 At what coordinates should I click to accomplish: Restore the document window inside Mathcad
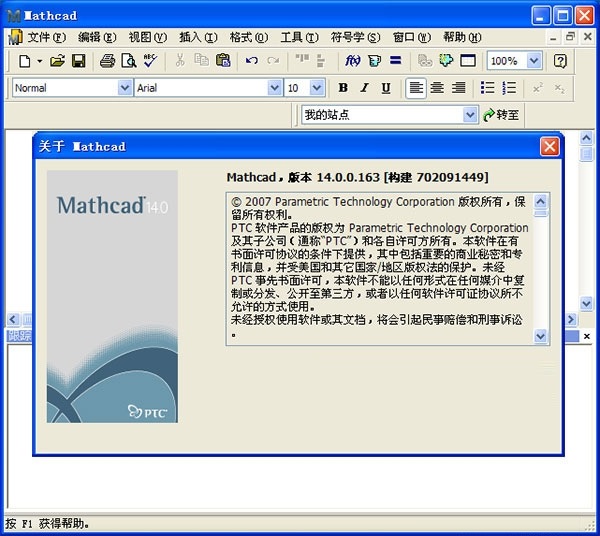(570, 37)
